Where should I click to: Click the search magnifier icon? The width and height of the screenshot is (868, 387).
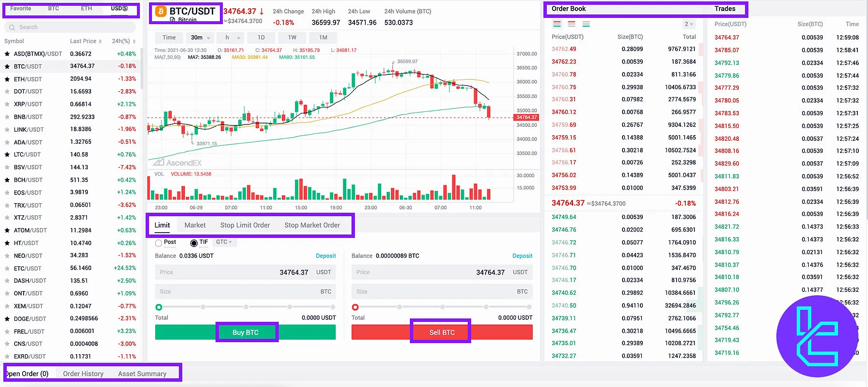click(x=12, y=28)
